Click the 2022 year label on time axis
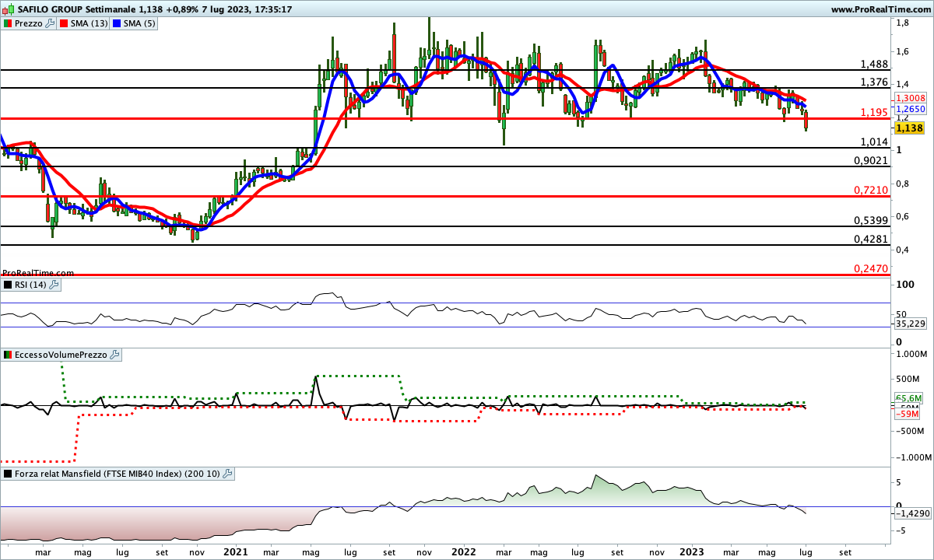The image size is (934, 560). [x=463, y=551]
